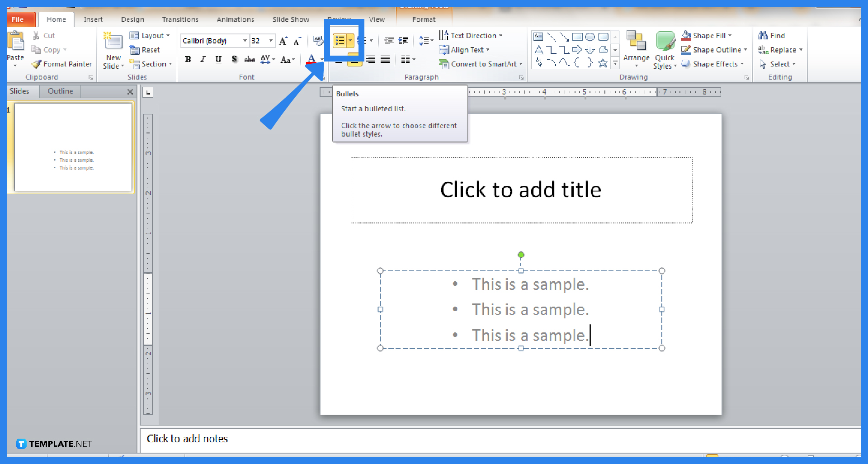
Task: Toggle bold formatting
Action: coord(188,59)
